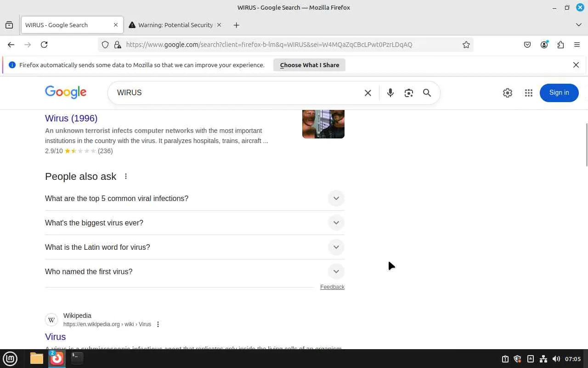Open the Extensions puzzle icon

(x=560, y=45)
